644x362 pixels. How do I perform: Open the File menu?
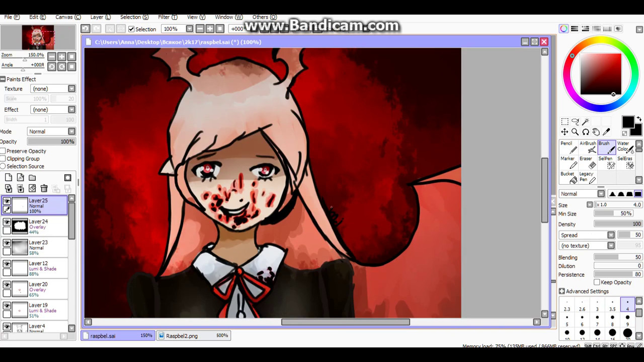click(x=12, y=17)
